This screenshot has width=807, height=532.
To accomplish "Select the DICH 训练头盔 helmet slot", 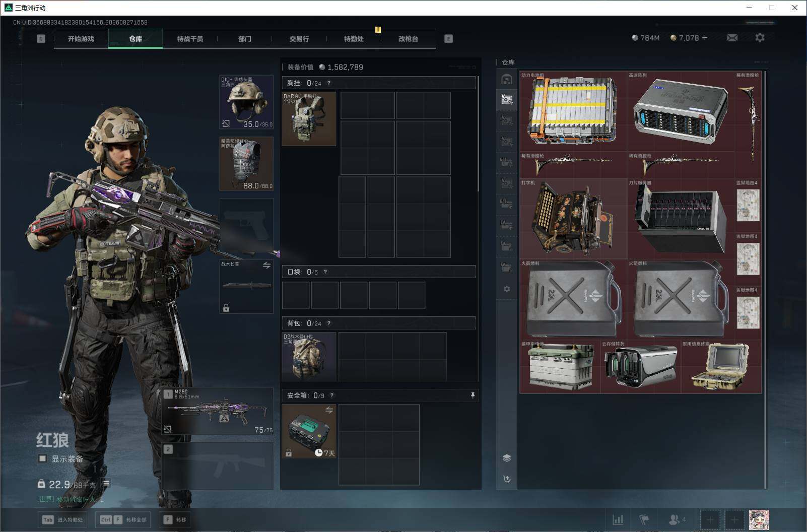I will [x=246, y=102].
